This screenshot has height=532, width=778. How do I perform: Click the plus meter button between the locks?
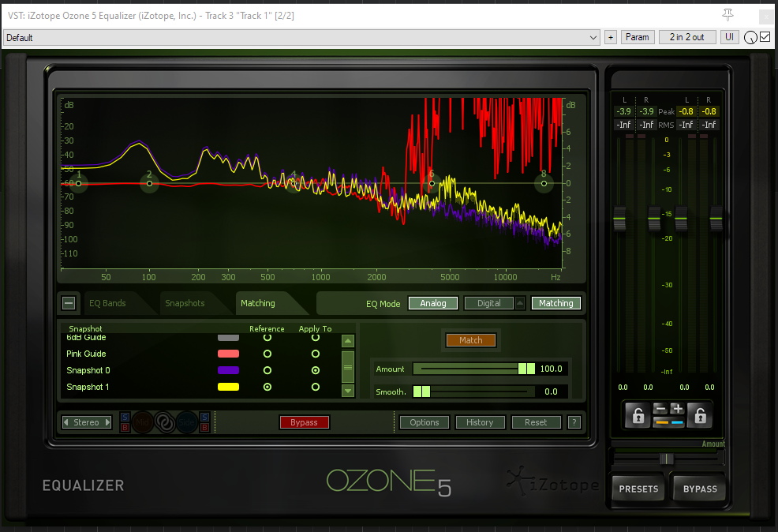pos(677,409)
